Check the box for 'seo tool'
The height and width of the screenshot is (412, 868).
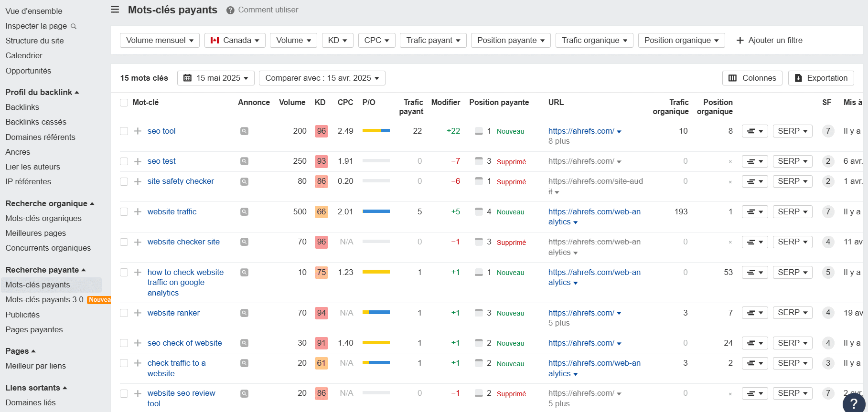[x=124, y=131]
